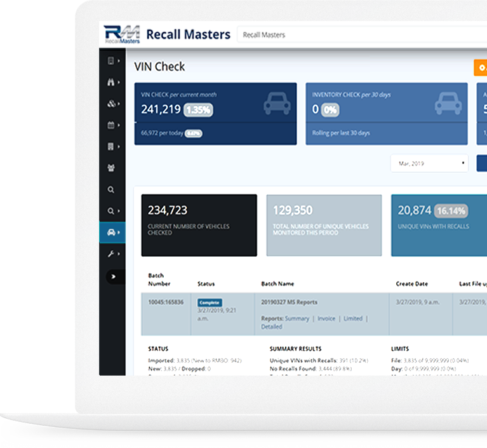Expand the second magnifier search submenu
Screen dimensions: 487x448
[x=112, y=211]
